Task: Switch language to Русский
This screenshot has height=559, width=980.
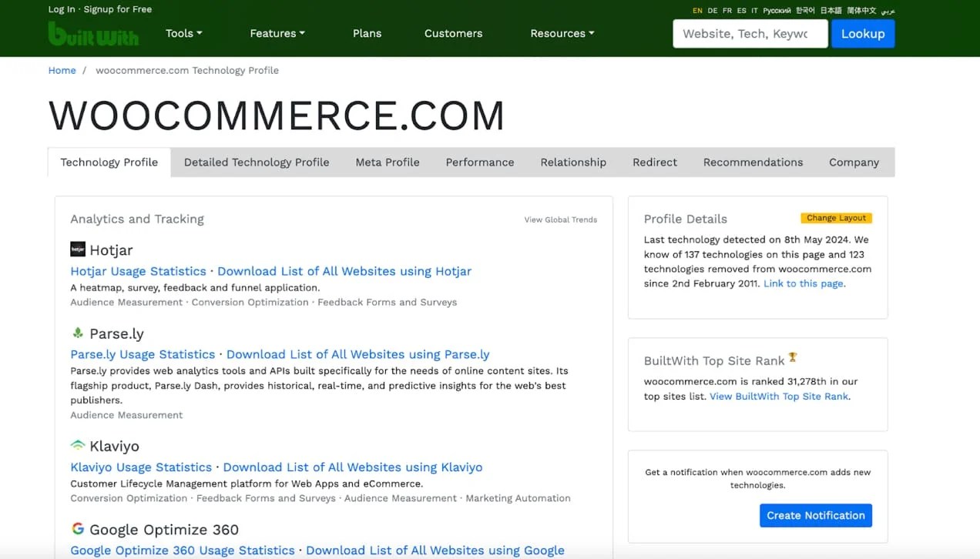Action: (x=777, y=11)
